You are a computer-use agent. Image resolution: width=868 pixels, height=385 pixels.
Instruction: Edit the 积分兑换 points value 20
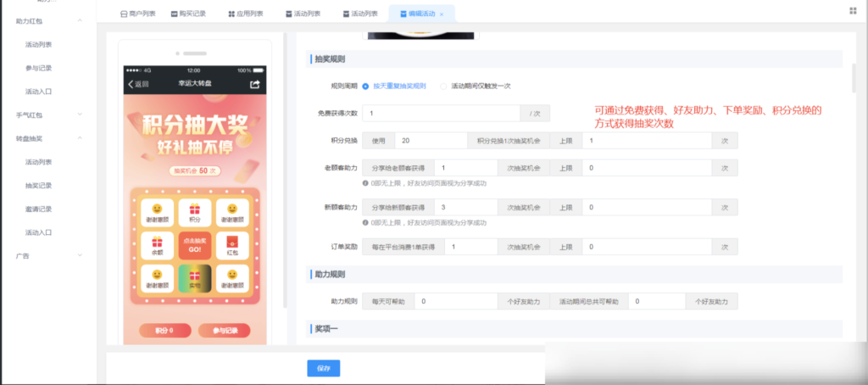point(431,141)
